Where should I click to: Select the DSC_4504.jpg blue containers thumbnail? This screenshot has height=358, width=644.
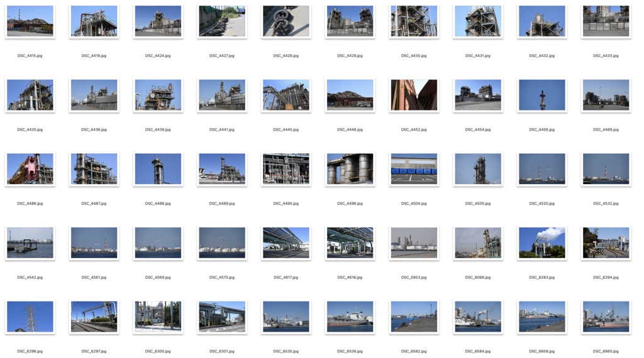point(414,169)
